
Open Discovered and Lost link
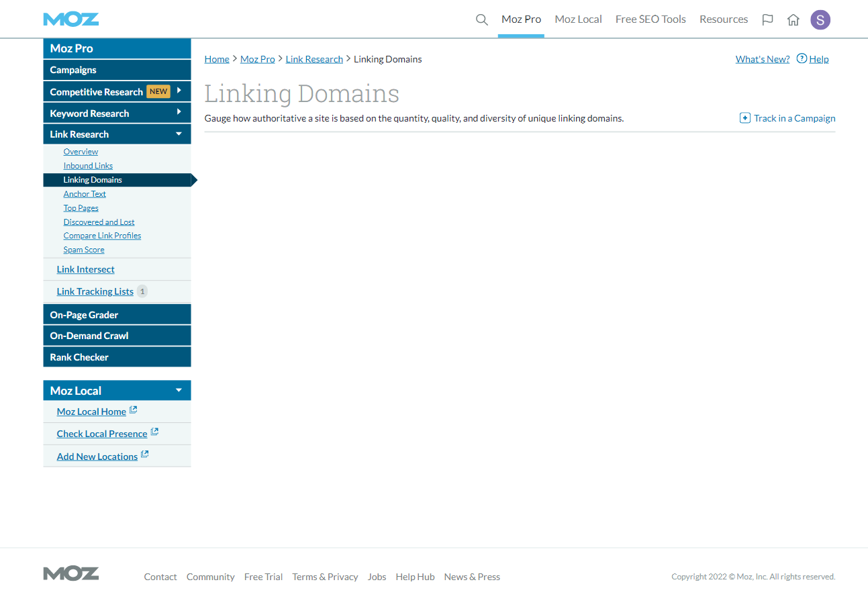tap(99, 222)
